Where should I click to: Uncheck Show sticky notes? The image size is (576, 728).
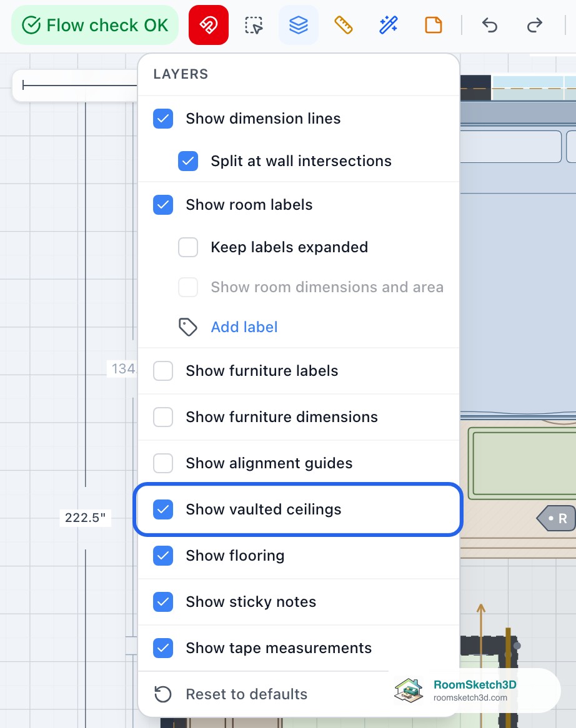[163, 602]
